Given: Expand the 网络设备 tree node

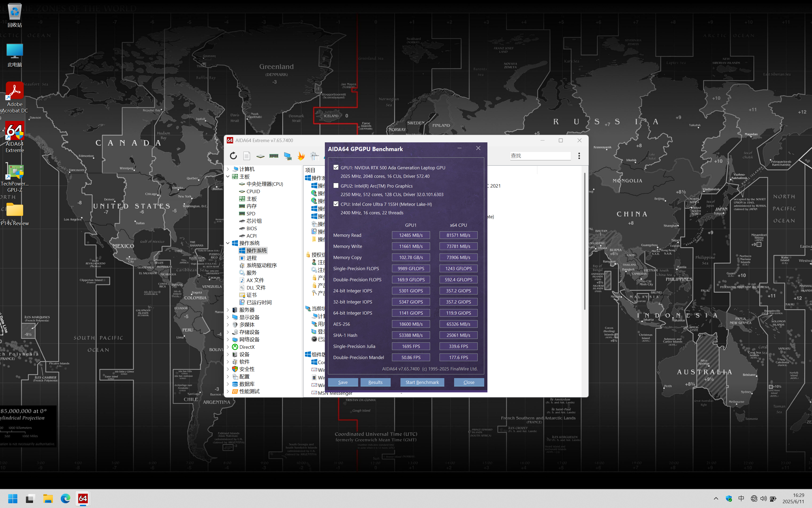Looking at the screenshot, I should point(228,339).
